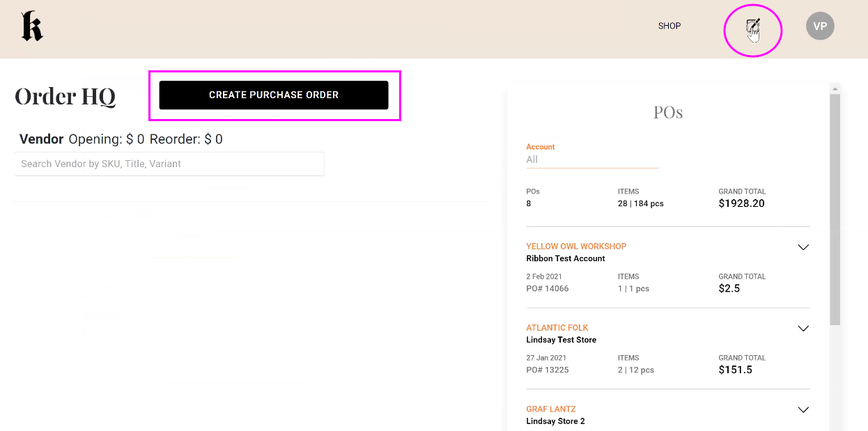
Task: Click the Lindsay Test Store name
Action: pos(561,340)
